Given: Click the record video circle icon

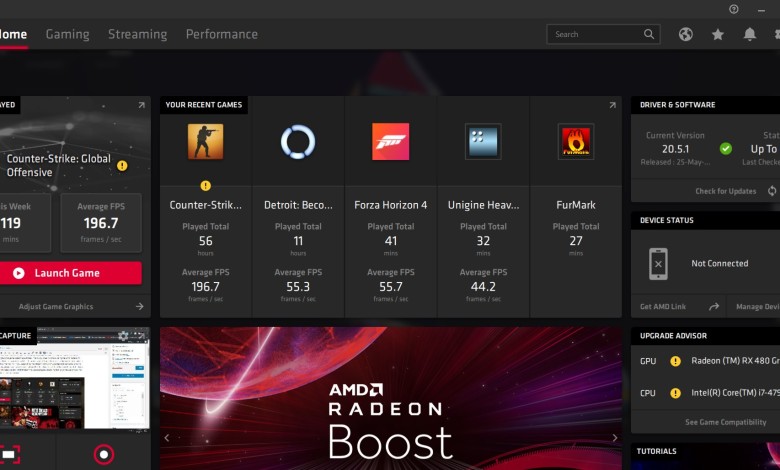Looking at the screenshot, I should [x=103, y=454].
